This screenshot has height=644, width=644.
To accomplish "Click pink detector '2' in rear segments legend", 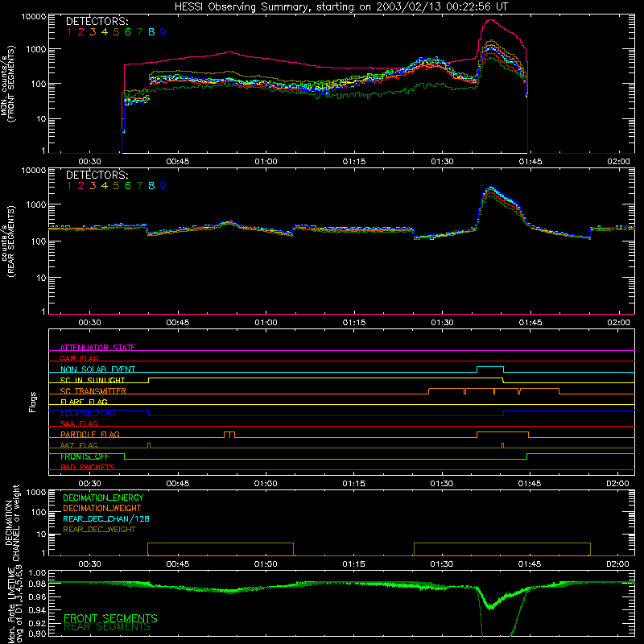I will (81, 186).
